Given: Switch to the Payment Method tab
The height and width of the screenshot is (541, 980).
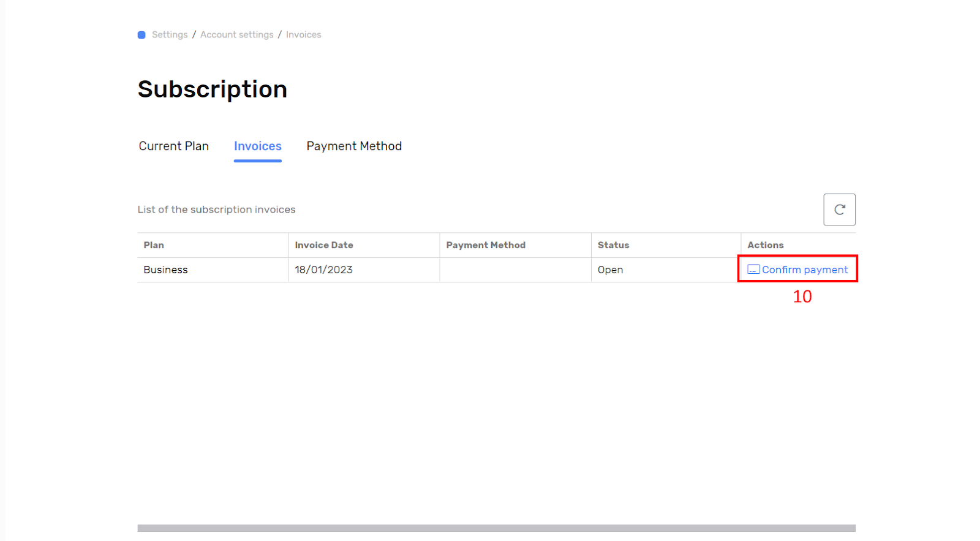Looking at the screenshot, I should 354,146.
